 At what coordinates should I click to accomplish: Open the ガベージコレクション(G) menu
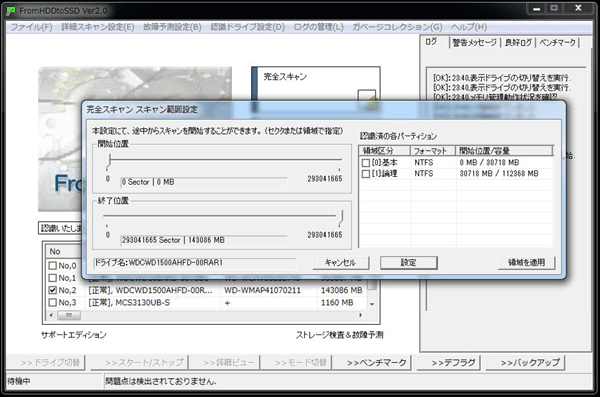pyautogui.click(x=397, y=27)
